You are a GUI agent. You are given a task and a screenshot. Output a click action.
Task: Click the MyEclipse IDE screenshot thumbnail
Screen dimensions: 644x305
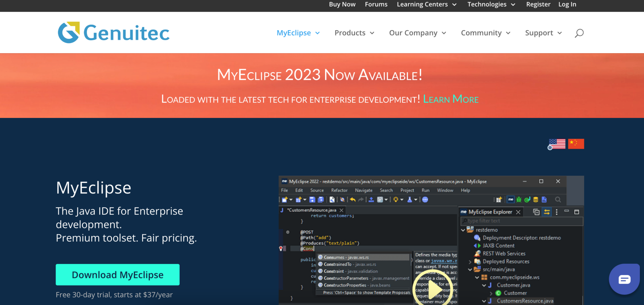coord(431,240)
